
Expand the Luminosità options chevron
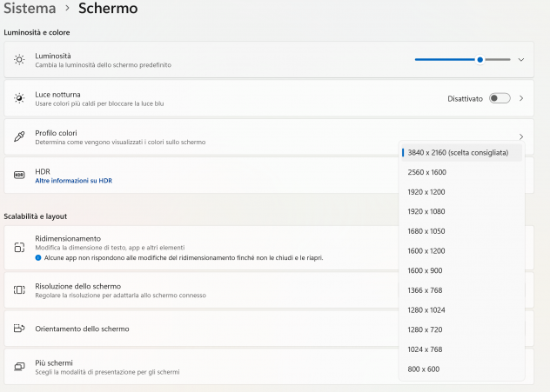[521, 60]
